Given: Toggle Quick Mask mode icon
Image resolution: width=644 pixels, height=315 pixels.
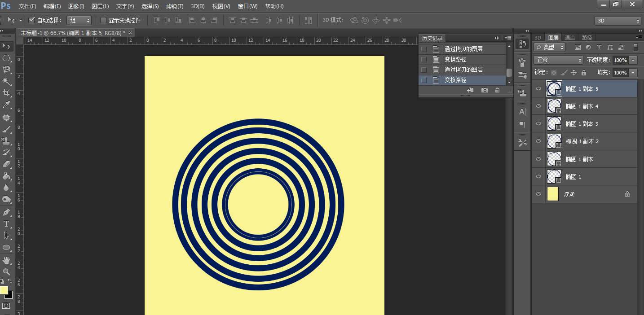Looking at the screenshot, I should [x=6, y=306].
